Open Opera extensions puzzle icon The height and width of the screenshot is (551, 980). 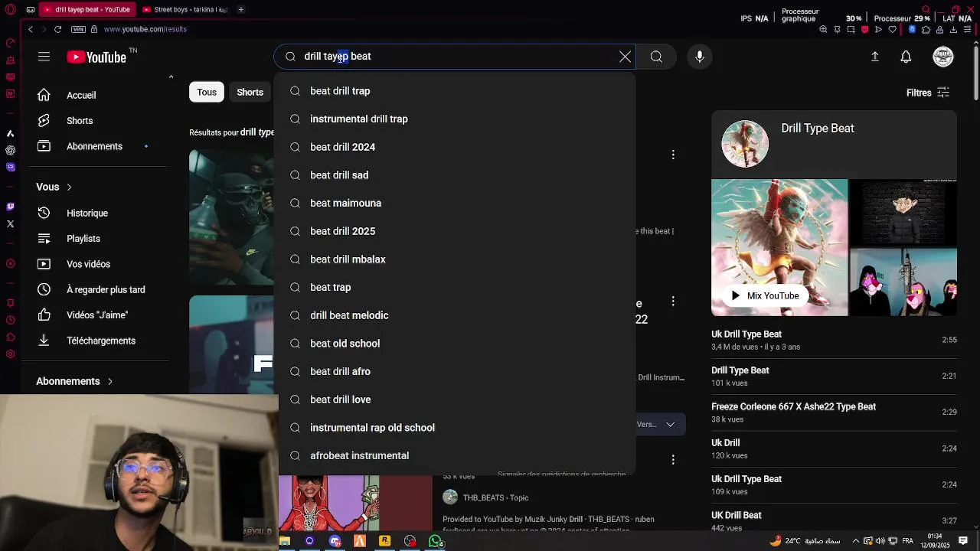click(x=926, y=29)
